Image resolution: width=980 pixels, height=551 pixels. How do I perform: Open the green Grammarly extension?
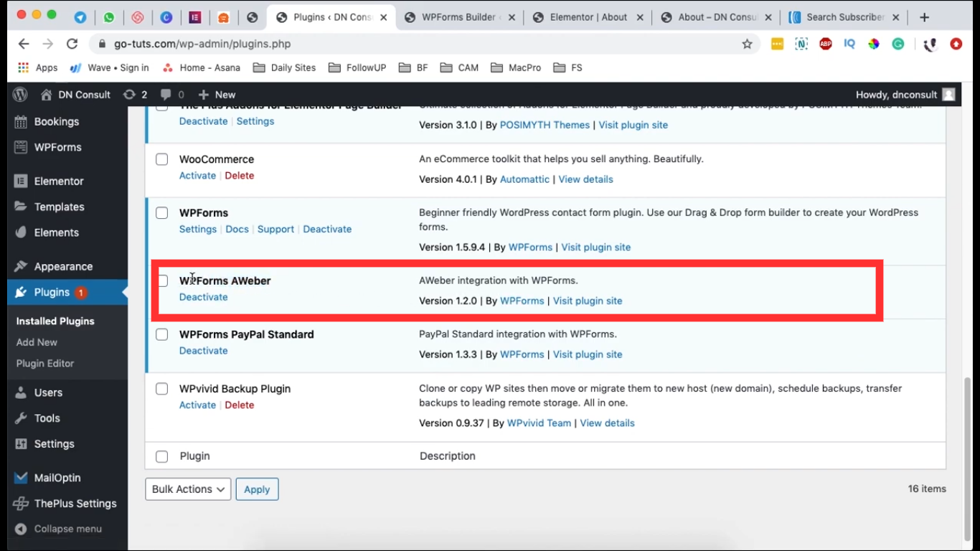898,44
